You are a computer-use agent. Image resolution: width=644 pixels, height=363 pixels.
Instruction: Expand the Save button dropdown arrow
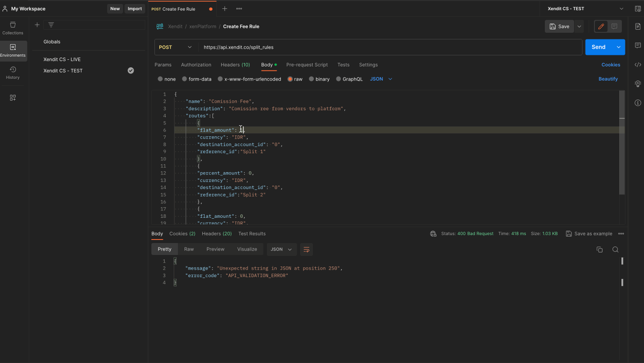click(579, 27)
